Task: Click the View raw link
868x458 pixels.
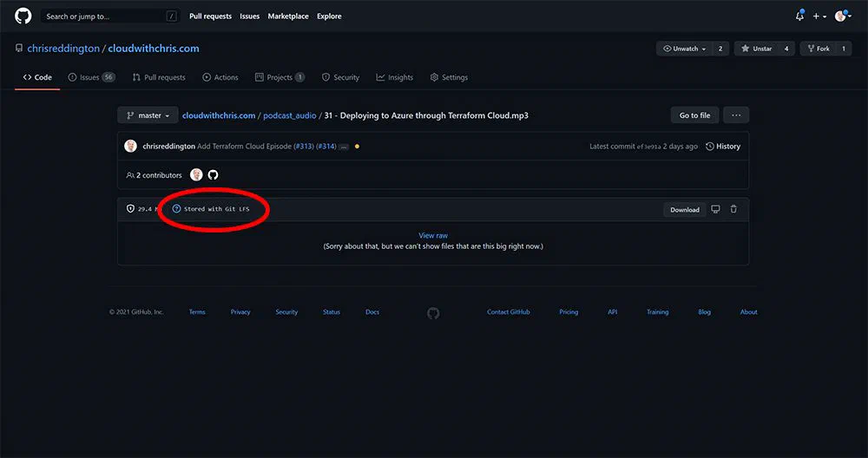Action: (433, 236)
